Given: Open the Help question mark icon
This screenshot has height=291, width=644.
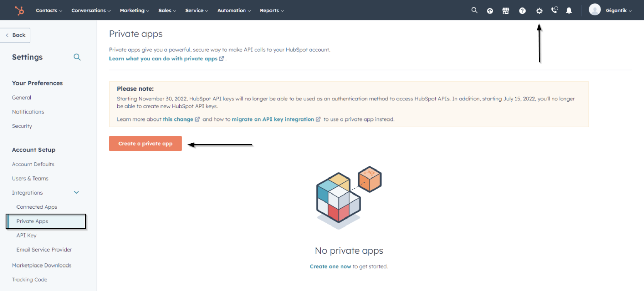Looking at the screenshot, I should click(522, 11).
